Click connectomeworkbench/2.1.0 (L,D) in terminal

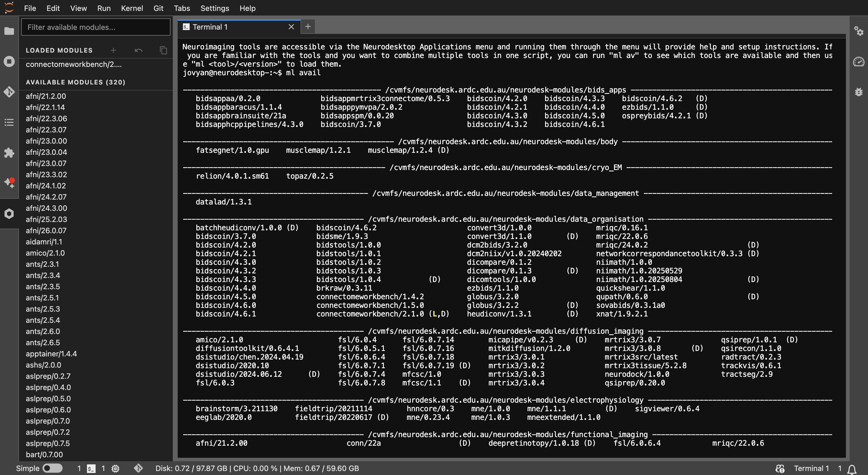click(382, 314)
